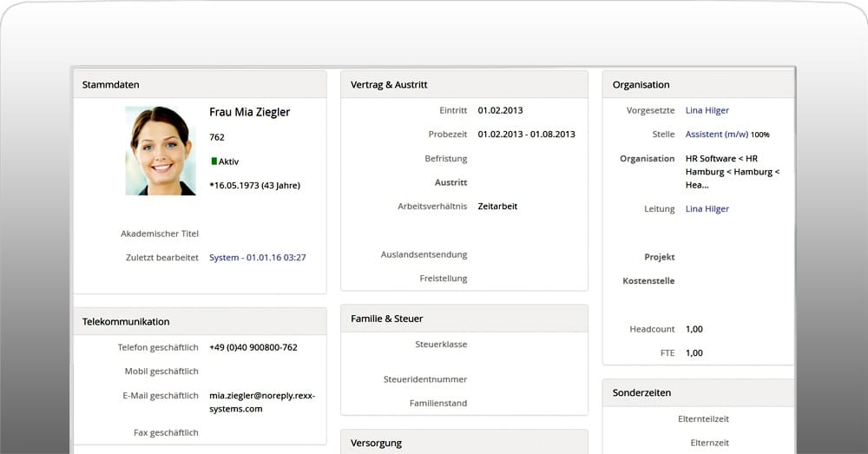This screenshot has height=454, width=868.
Task: Click the Fax geschäftlich label
Action: [166, 432]
